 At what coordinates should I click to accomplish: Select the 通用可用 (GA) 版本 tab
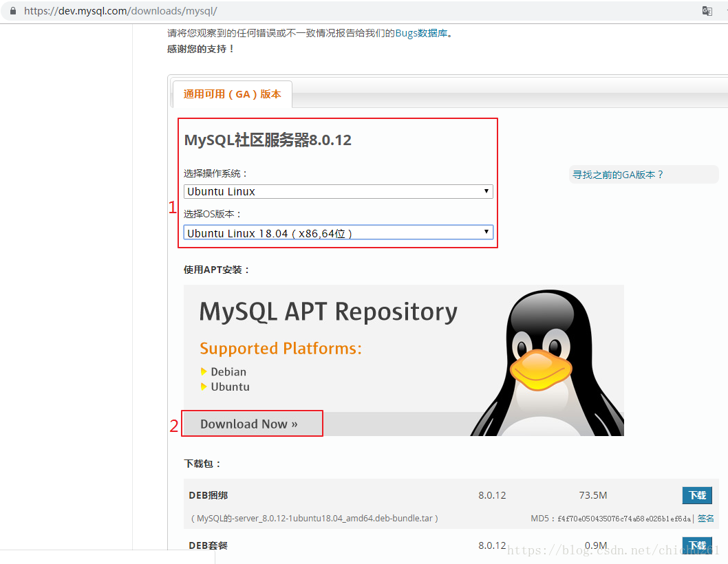click(x=232, y=94)
